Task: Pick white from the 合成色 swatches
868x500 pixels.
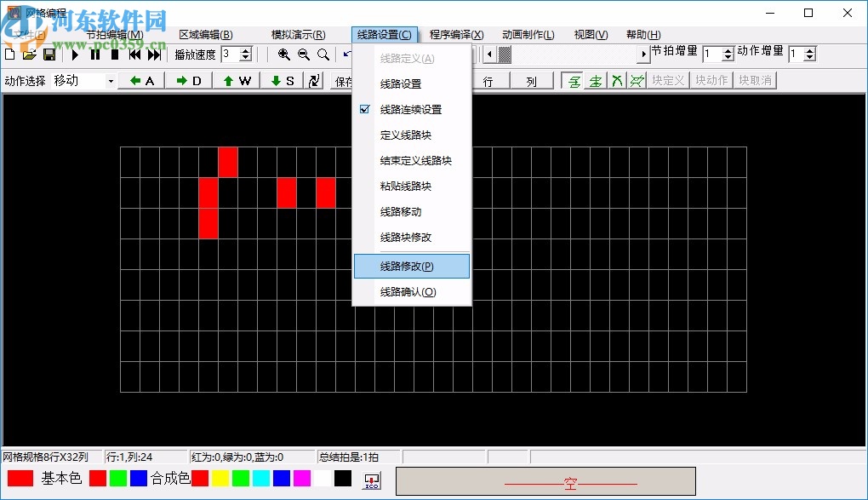Action: (x=323, y=479)
